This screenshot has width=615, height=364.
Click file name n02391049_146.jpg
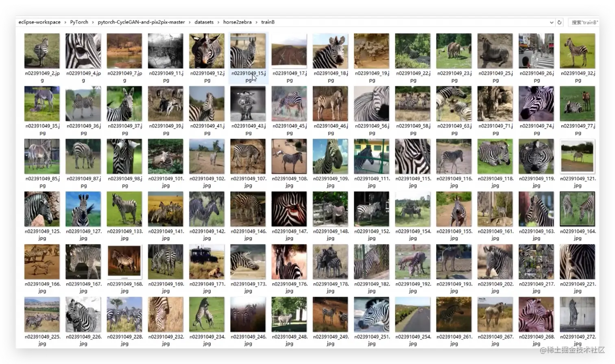pyautogui.click(x=248, y=235)
